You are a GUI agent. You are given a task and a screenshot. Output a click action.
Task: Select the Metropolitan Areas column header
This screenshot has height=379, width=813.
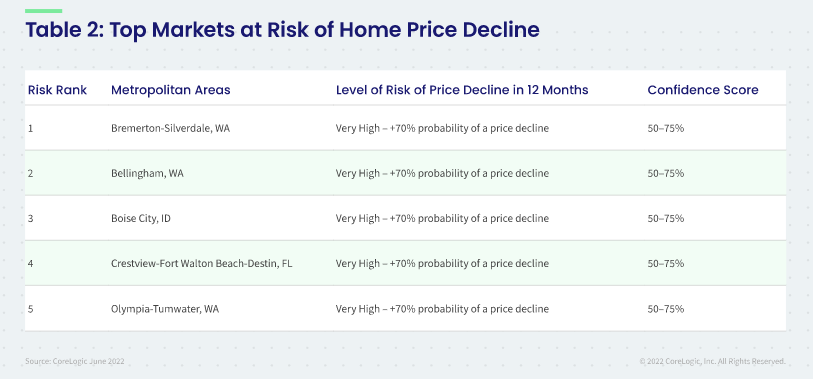coord(171,90)
